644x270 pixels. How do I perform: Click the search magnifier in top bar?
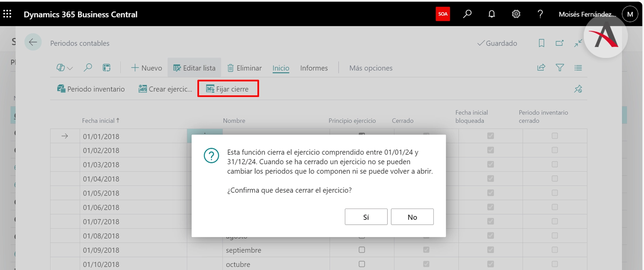[467, 14]
